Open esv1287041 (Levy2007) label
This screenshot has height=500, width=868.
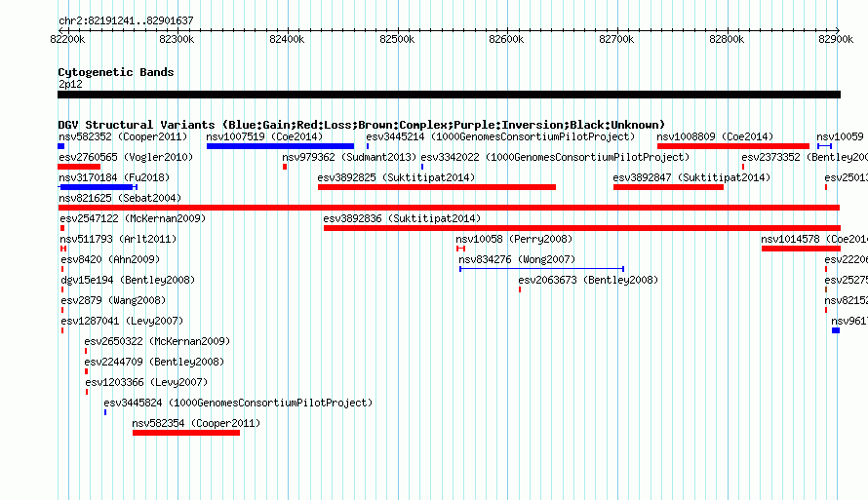pyautogui.click(x=122, y=321)
